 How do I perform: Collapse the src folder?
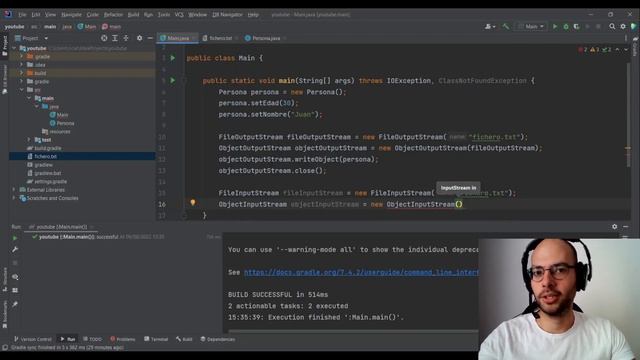(x=22, y=90)
